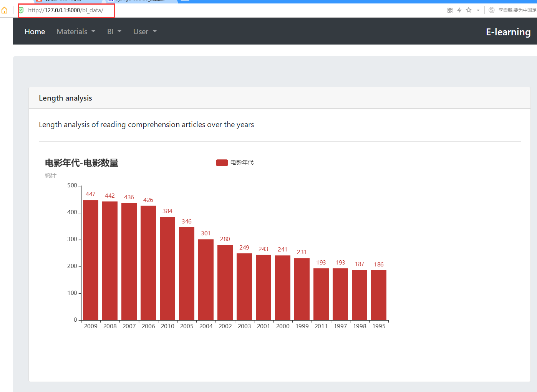Screen dimensions: 537x392
Task: Click the lightning bolt speed icon
Action: tap(459, 10)
